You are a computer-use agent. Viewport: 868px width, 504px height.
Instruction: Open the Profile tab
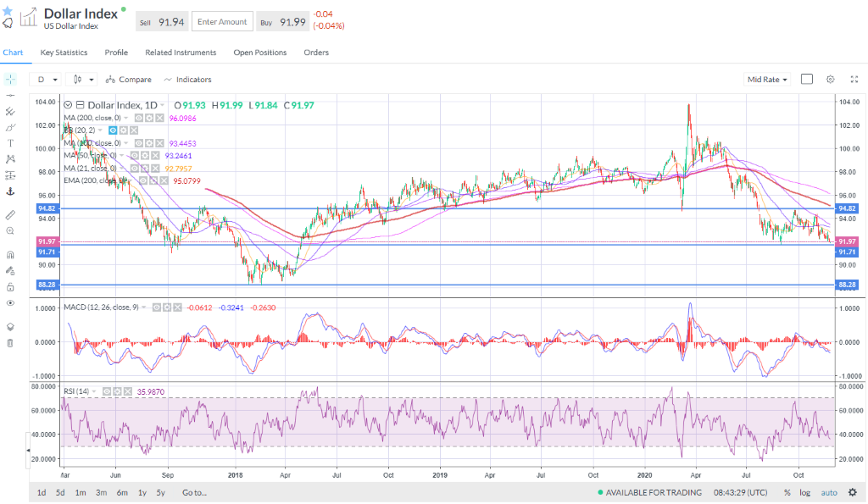coord(116,52)
